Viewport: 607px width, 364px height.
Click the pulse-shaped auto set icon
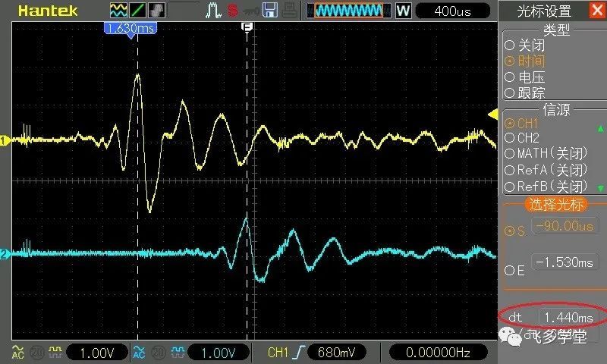tap(213, 11)
